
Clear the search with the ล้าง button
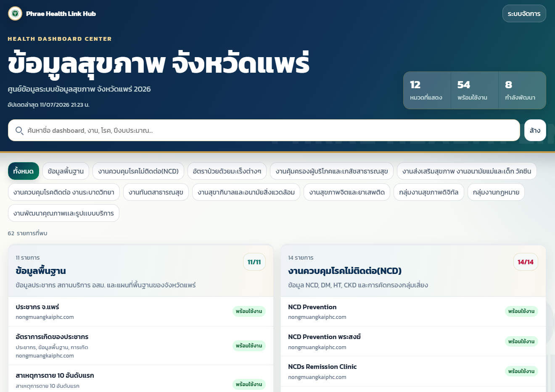[535, 130]
